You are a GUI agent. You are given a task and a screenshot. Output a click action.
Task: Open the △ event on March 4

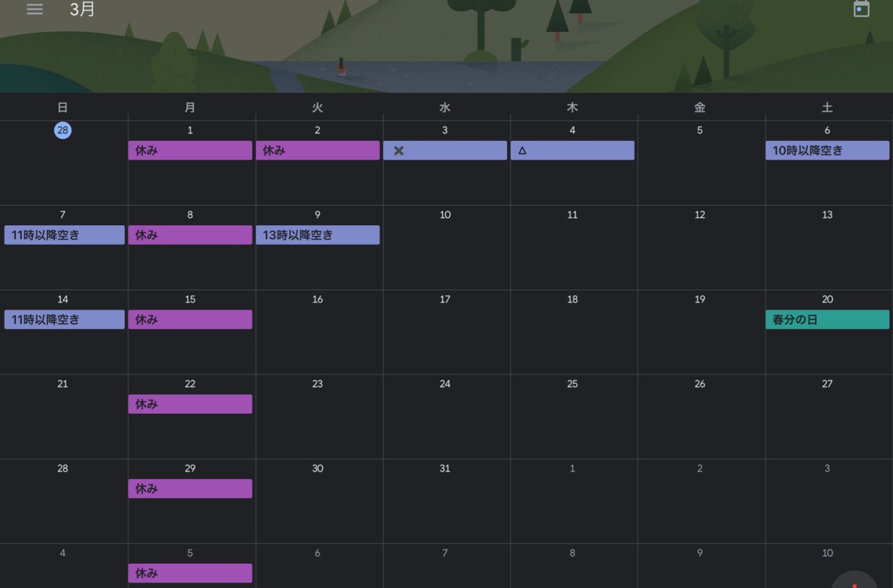point(572,151)
